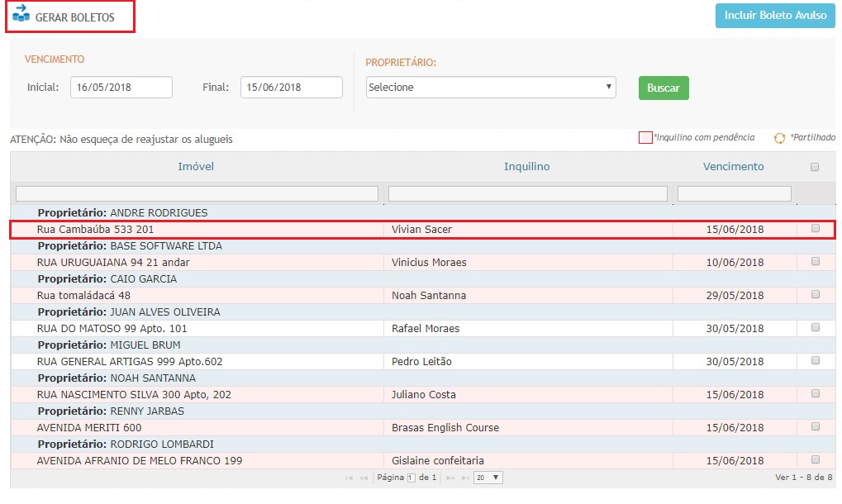Go to next page of results
Image resolution: width=842 pixels, height=504 pixels.
tap(450, 478)
